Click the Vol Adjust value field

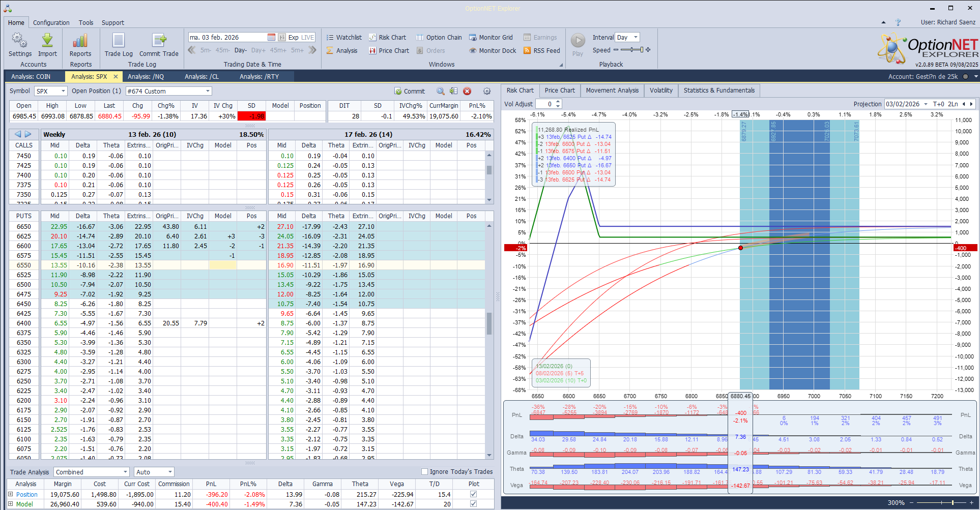(545, 104)
